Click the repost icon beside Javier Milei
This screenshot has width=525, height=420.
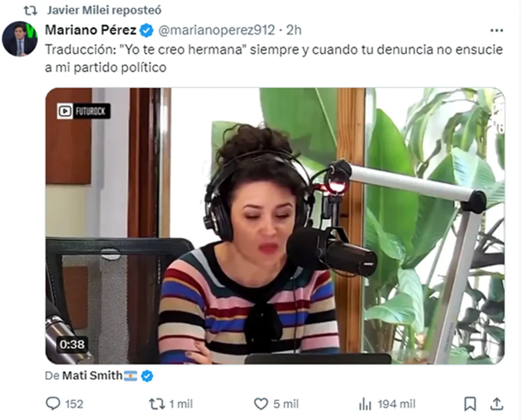coord(31,10)
